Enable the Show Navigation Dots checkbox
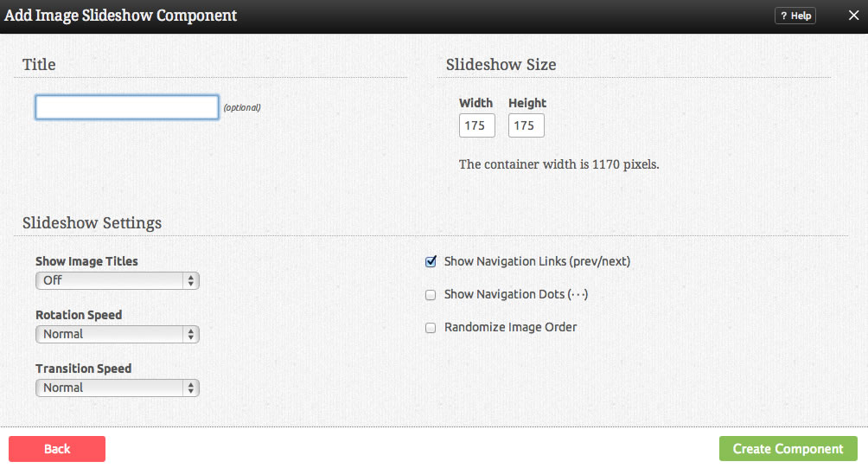 click(431, 295)
